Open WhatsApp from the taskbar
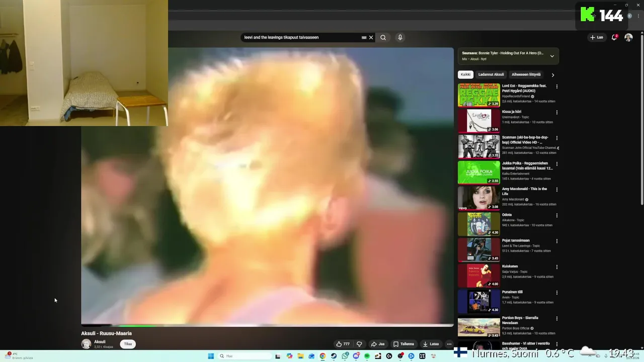The image size is (644, 362). (x=345, y=356)
